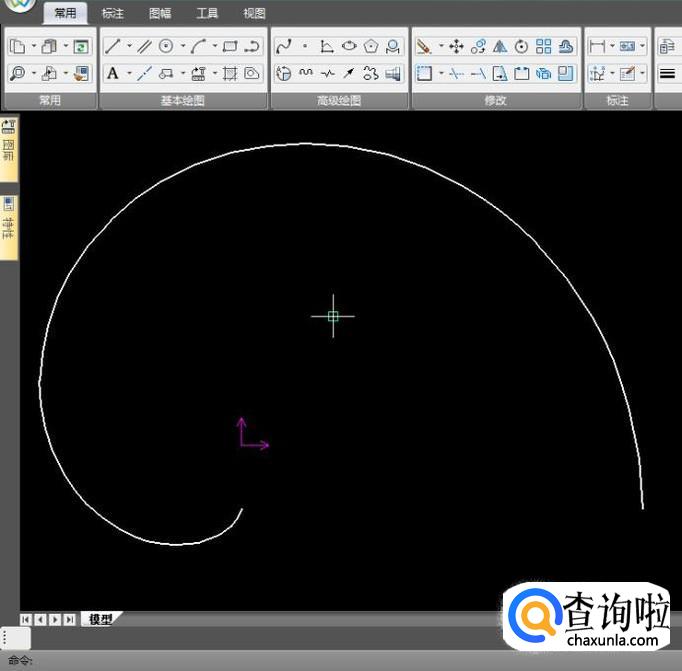Open the 视图 ribbon tab

tap(254, 13)
